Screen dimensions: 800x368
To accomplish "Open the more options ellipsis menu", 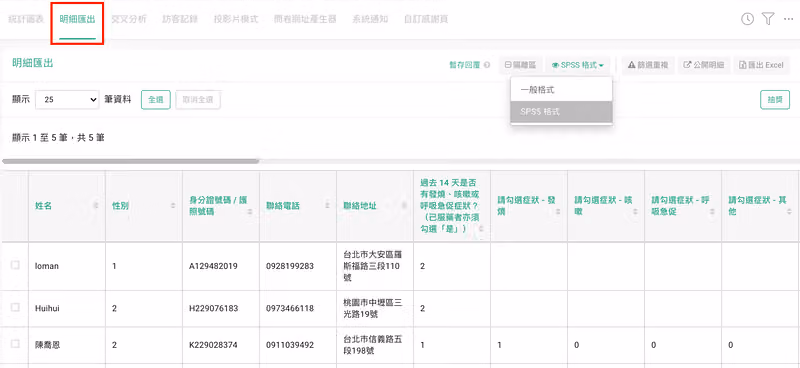I will click(x=788, y=19).
